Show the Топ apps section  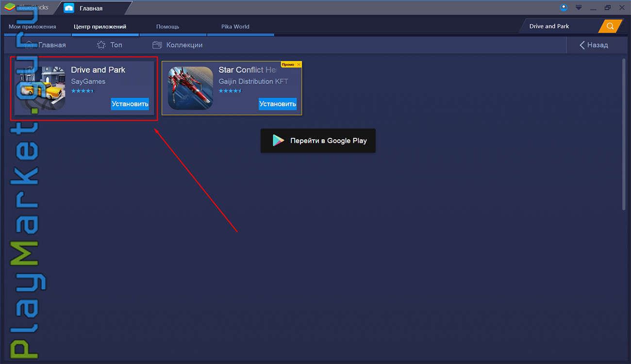coord(109,45)
